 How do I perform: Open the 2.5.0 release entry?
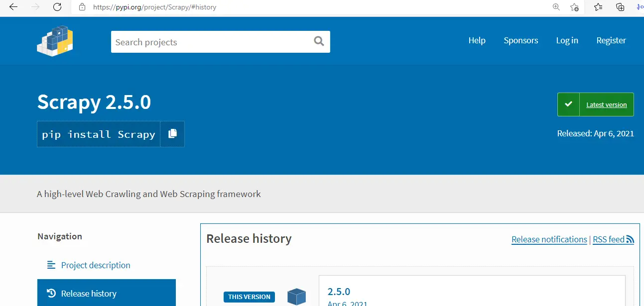339,292
